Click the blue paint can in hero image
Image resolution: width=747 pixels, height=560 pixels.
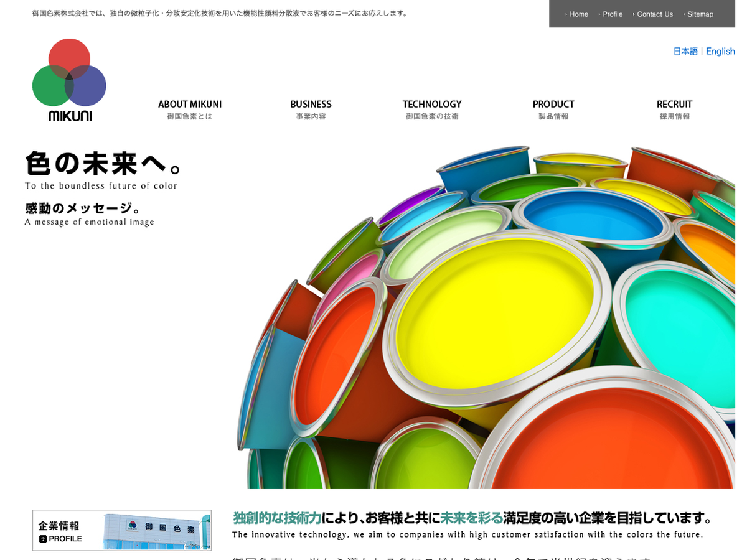click(591, 217)
